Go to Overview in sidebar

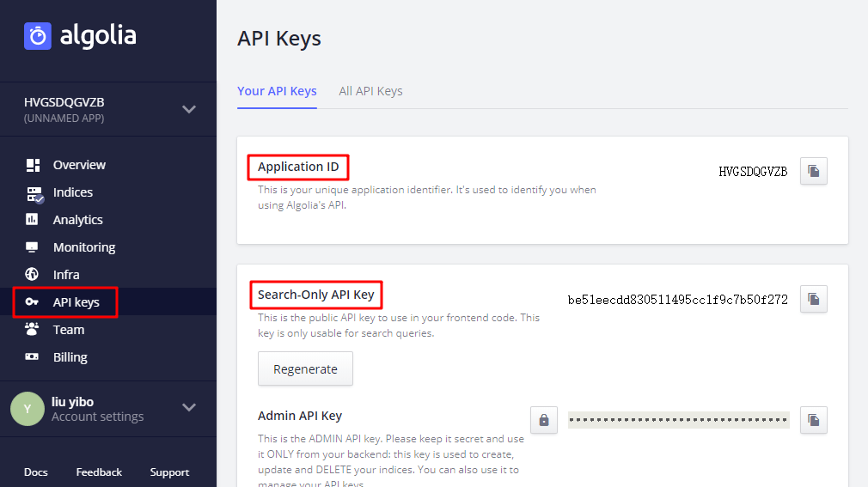(79, 165)
